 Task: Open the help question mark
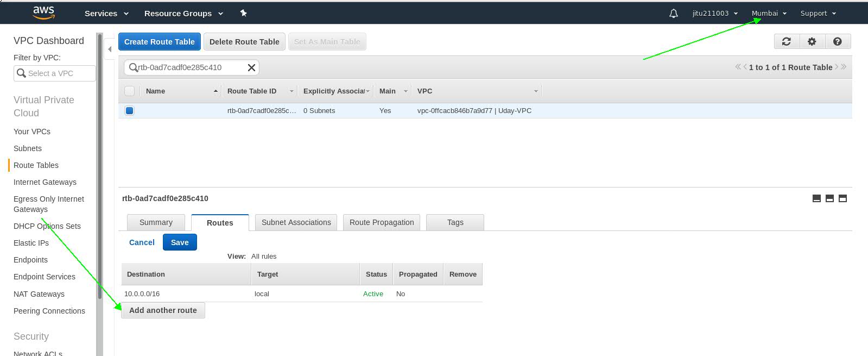point(838,41)
